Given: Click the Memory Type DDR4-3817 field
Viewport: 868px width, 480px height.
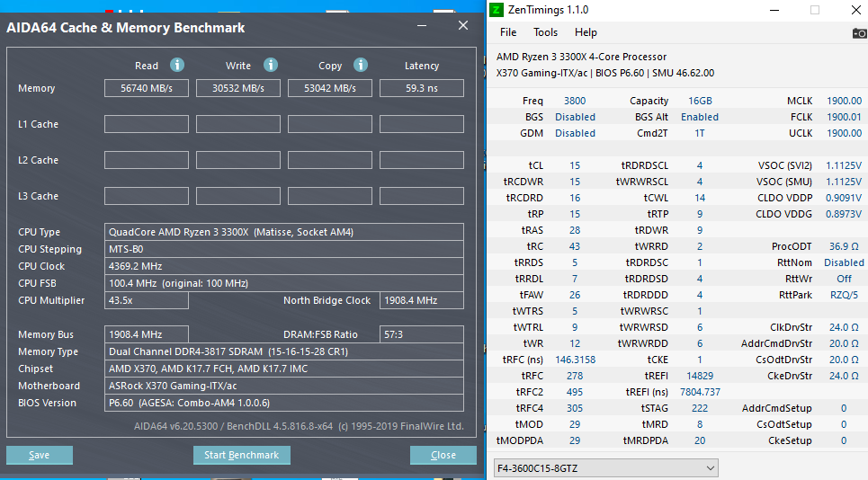Looking at the screenshot, I should (x=284, y=351).
